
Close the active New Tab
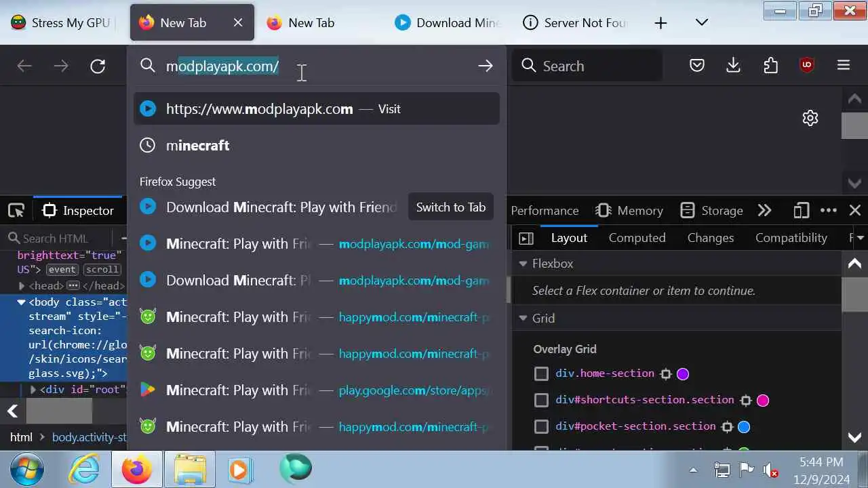(x=238, y=22)
